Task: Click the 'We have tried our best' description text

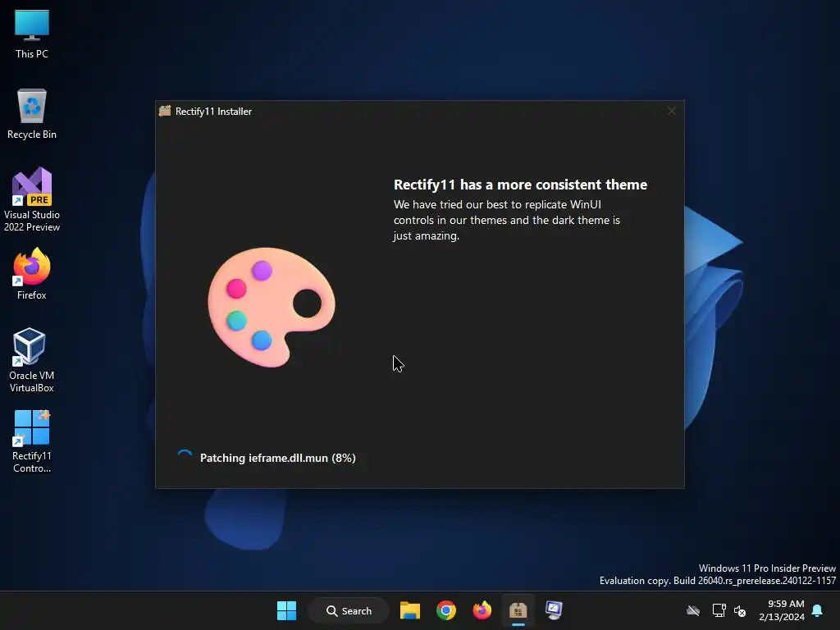Action: point(507,220)
